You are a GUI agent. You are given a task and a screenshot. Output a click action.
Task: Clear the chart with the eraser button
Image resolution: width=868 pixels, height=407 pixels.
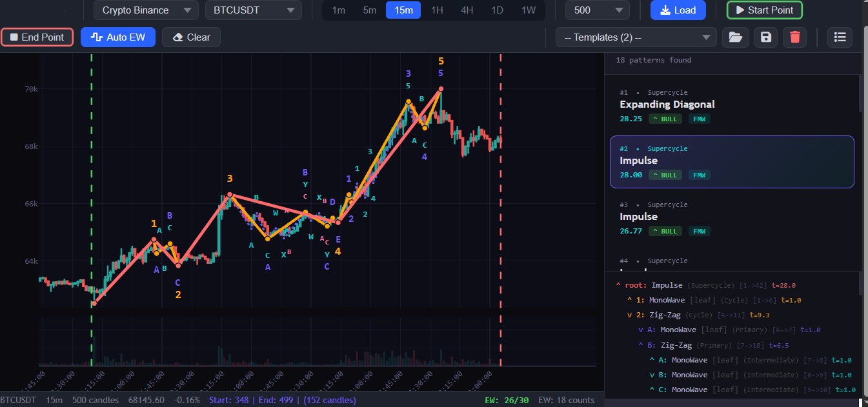[191, 37]
